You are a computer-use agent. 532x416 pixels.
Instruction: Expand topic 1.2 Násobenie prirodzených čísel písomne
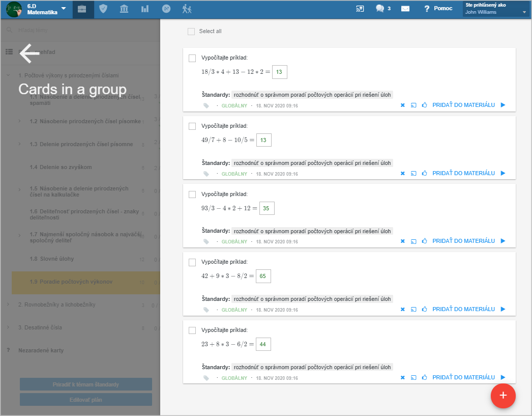pos(20,121)
